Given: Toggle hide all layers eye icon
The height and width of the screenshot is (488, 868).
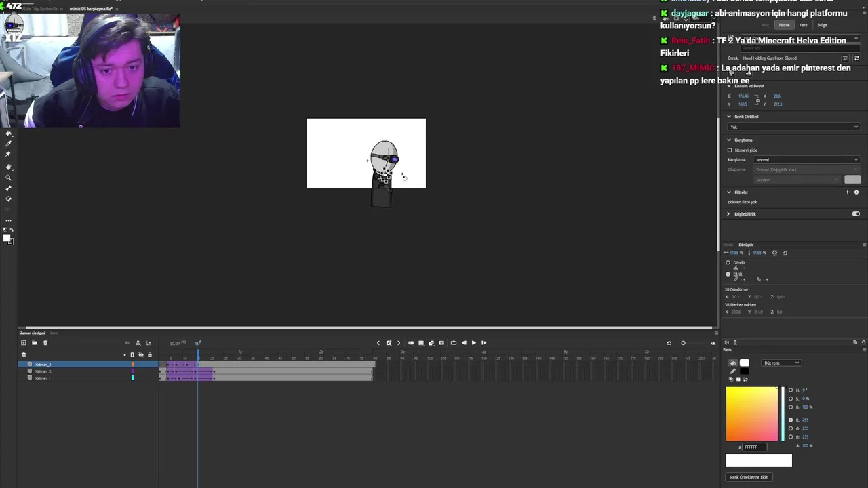Looking at the screenshot, I should [141, 355].
